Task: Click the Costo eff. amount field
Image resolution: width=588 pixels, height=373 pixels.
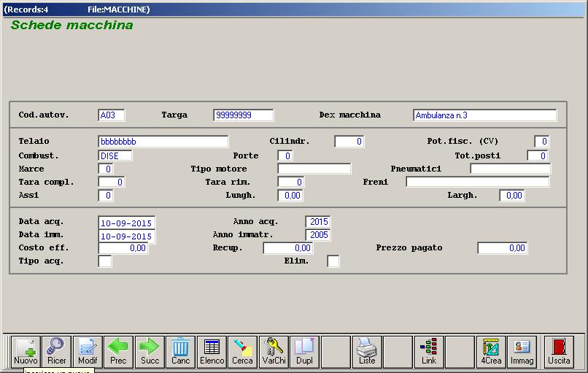Action: click(x=123, y=248)
